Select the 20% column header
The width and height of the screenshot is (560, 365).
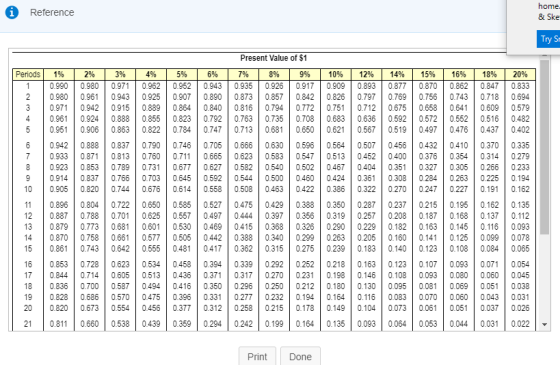pos(520,74)
